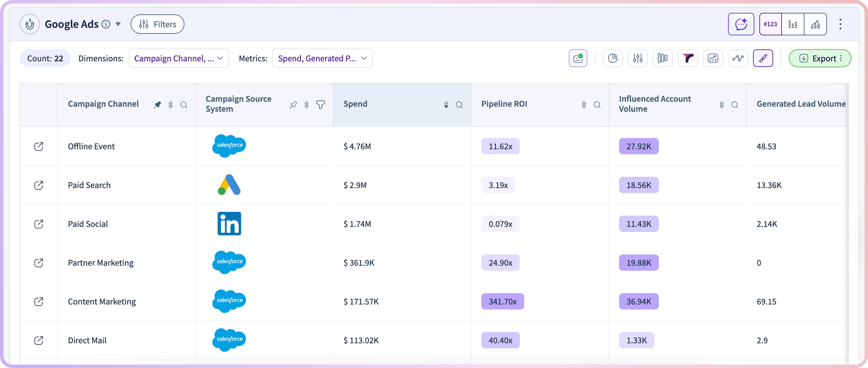Click the adjustment sliders toolbar icon

[637, 58]
